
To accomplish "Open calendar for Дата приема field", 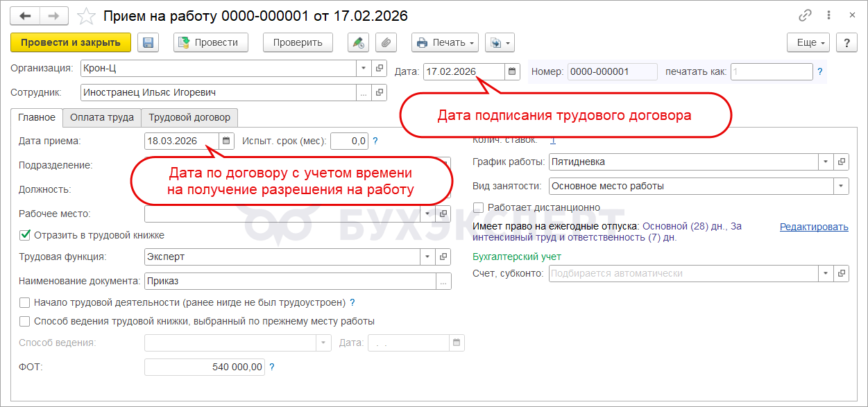I will [x=226, y=141].
